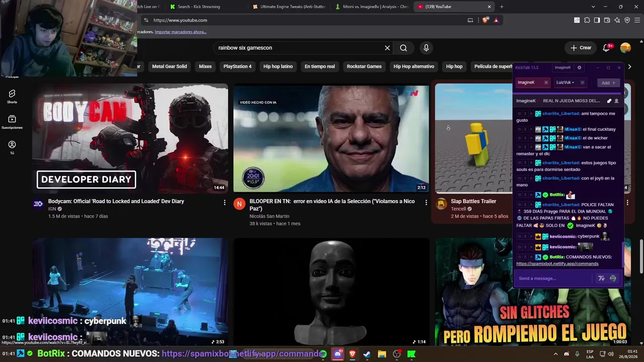Image resolution: width=644 pixels, height=362 pixels.
Task: Open Discord from the taskbar
Action: point(338,354)
